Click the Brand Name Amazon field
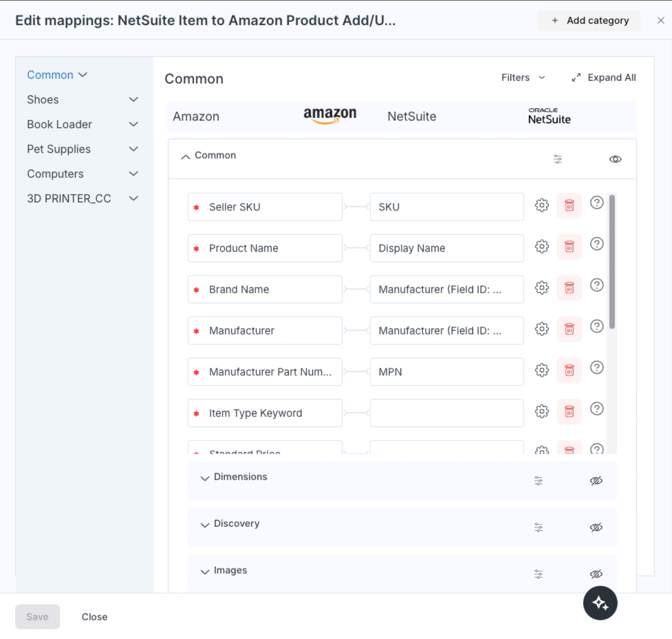Image resolution: width=672 pixels, height=639 pixels. point(265,289)
